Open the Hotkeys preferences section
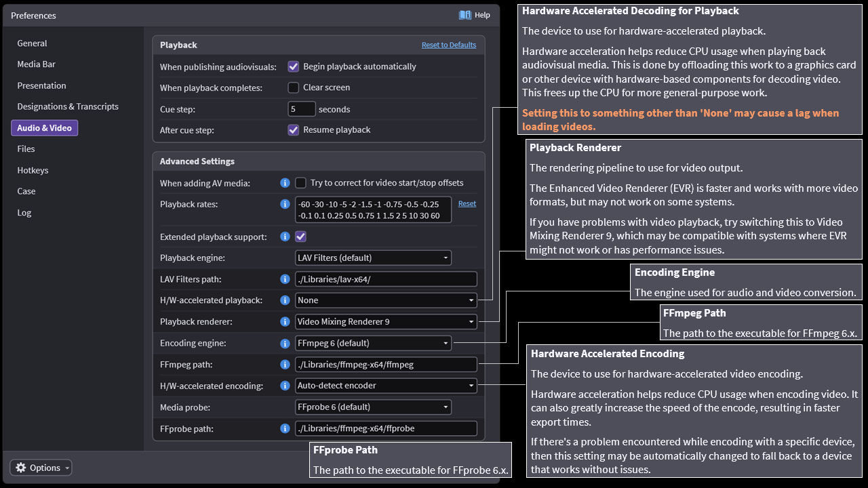Viewport: 868px width, 488px height. click(x=33, y=170)
